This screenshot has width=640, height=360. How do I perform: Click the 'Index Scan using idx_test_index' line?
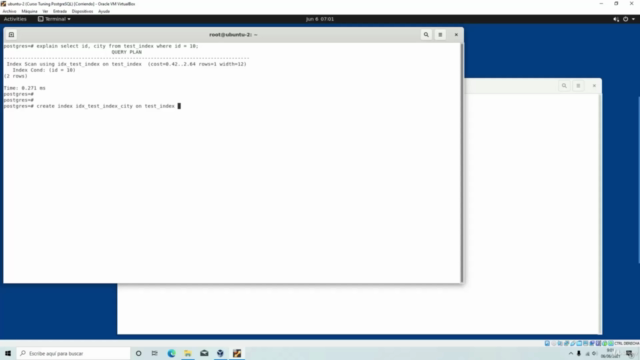tap(127, 64)
